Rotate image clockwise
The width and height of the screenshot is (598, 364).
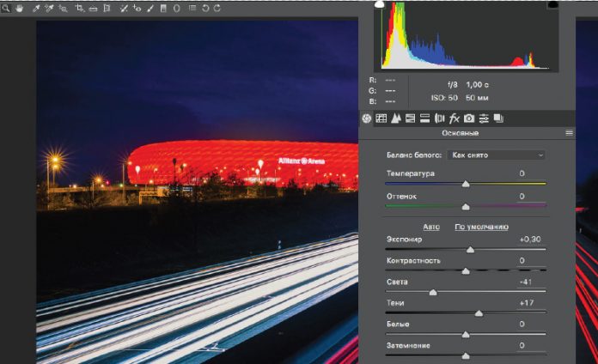216,8
